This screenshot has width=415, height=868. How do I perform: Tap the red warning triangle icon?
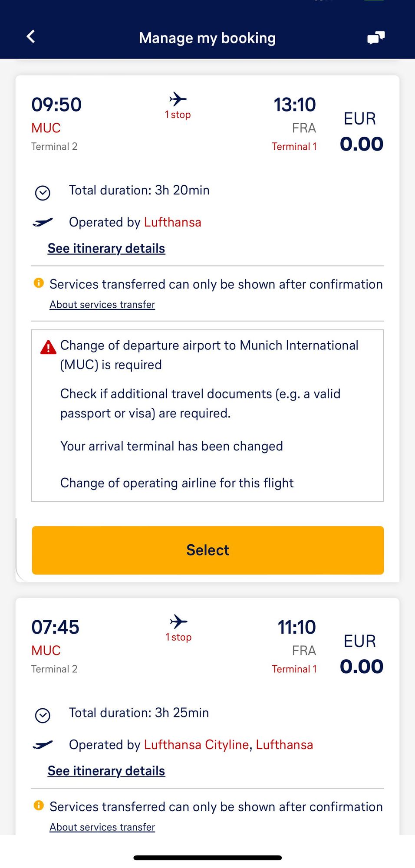(48, 347)
